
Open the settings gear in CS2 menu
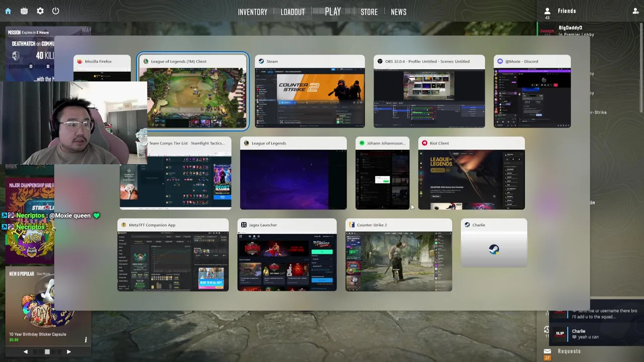[40, 11]
